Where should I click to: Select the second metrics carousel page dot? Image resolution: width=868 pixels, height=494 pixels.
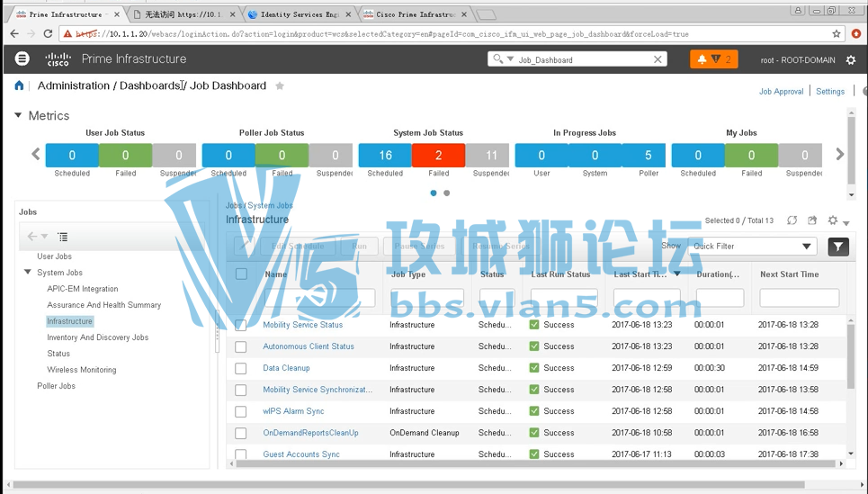[x=447, y=193]
